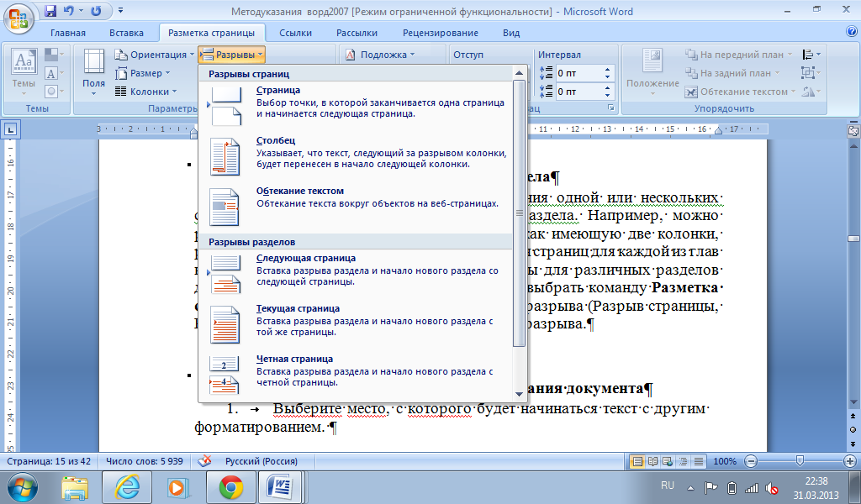Switch to Print Layout view
This screenshot has height=504, width=861.
tap(637, 461)
